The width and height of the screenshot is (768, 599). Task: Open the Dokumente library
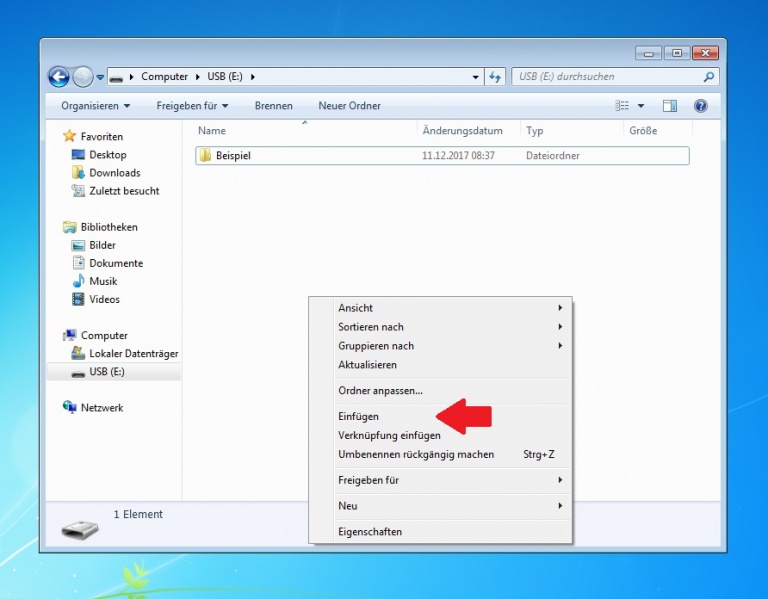coord(116,264)
